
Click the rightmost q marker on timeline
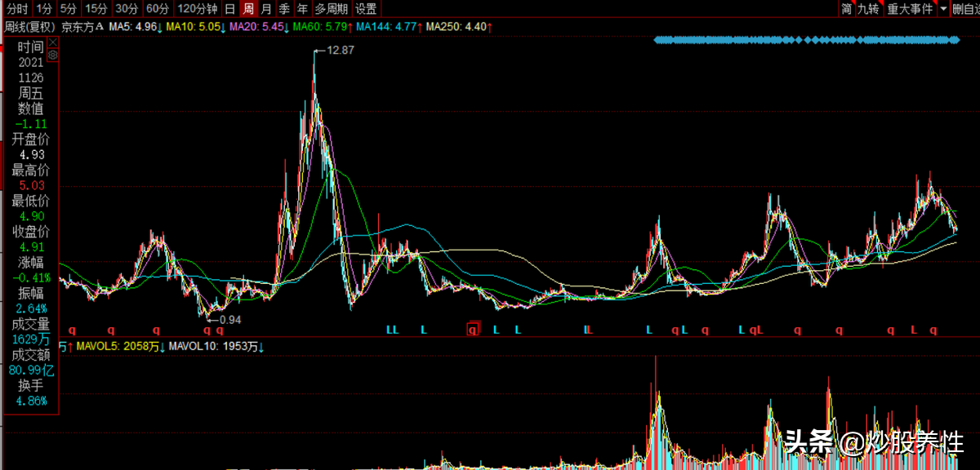point(933,330)
